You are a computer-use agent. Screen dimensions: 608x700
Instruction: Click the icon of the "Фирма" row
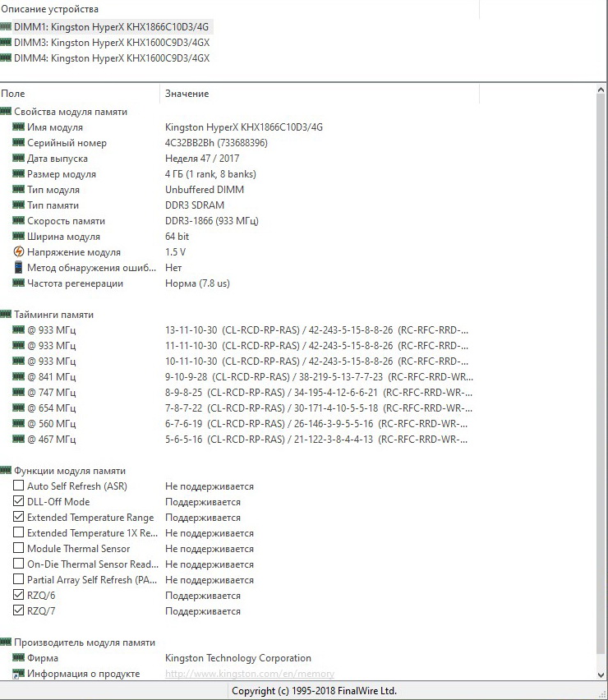[x=18, y=657]
